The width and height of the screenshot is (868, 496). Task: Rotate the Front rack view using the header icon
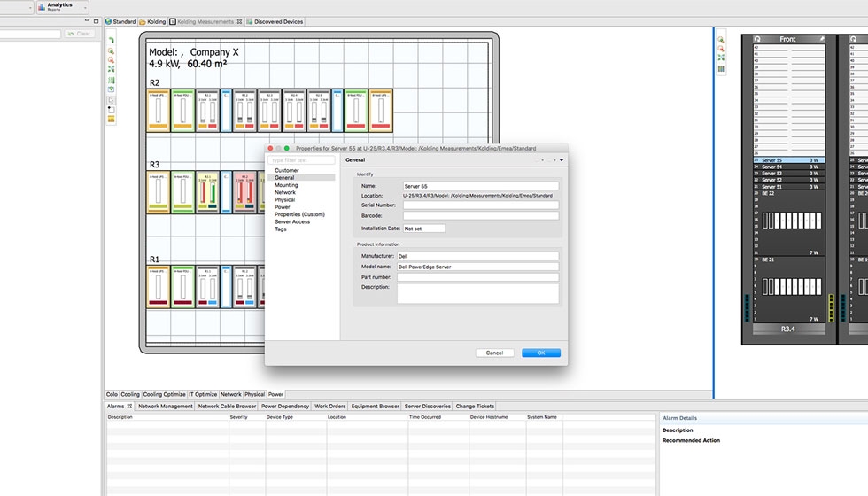point(757,39)
